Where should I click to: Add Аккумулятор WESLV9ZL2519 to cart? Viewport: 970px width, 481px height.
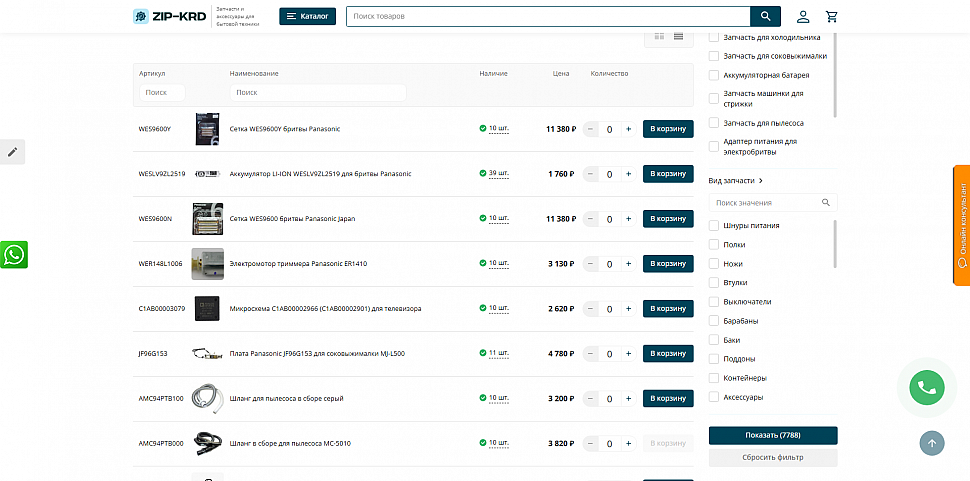click(668, 174)
